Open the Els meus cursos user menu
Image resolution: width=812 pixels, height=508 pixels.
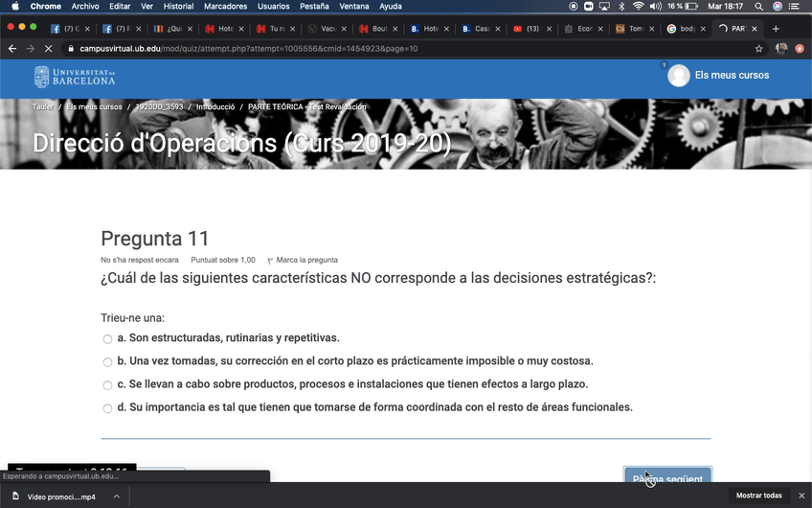click(x=732, y=75)
